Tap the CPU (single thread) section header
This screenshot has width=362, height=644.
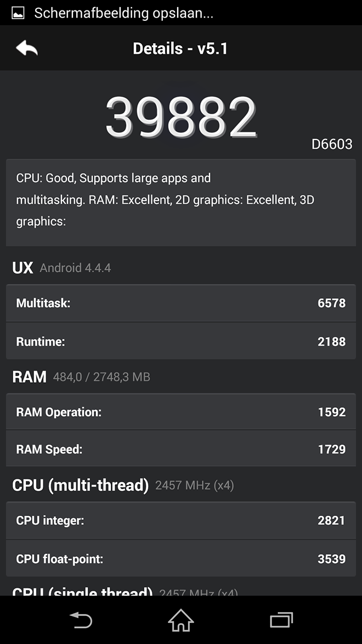pyautogui.click(x=125, y=592)
